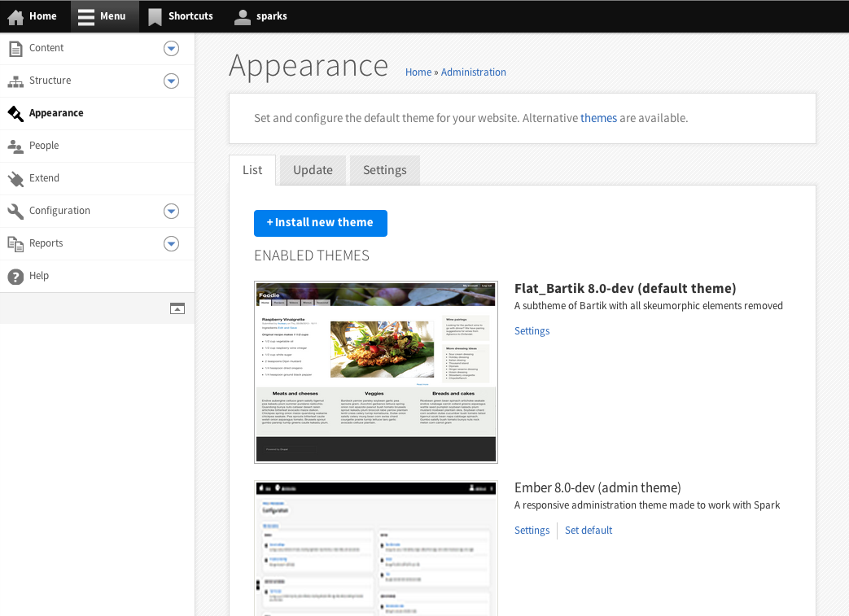Click Ember 8.0-dev theme title
This screenshot has height=616, width=849.
tap(597, 487)
